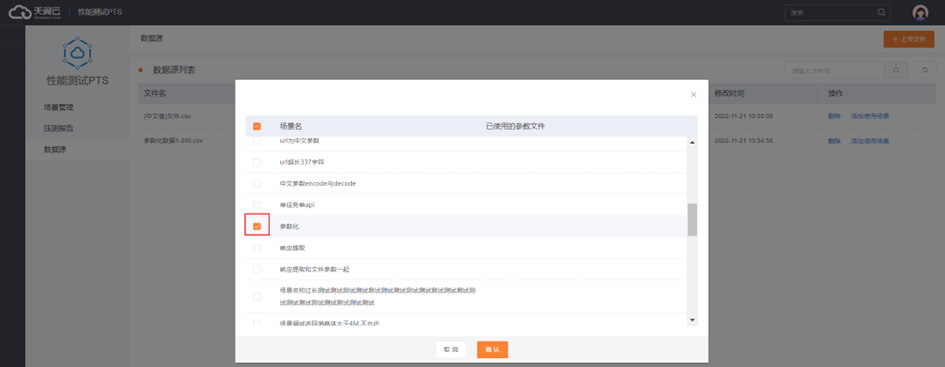Select the (中文值)文件.csv file name
This screenshot has height=367, width=945.
(x=168, y=116)
